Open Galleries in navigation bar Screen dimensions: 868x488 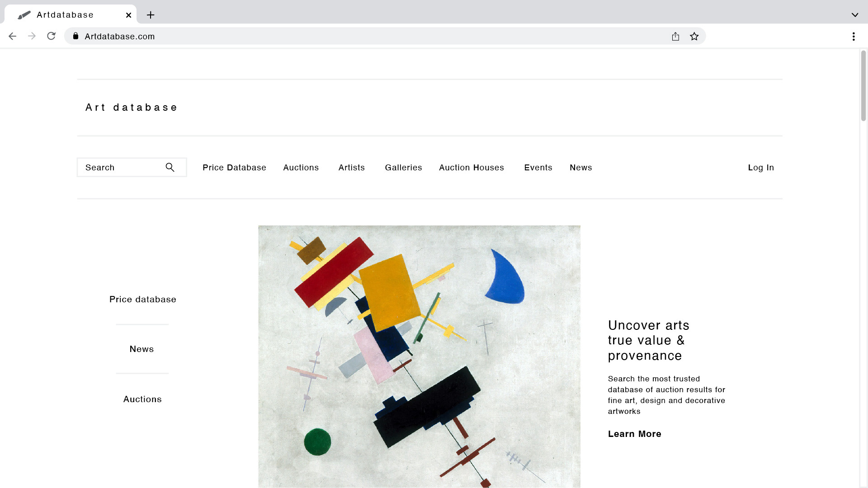click(403, 168)
